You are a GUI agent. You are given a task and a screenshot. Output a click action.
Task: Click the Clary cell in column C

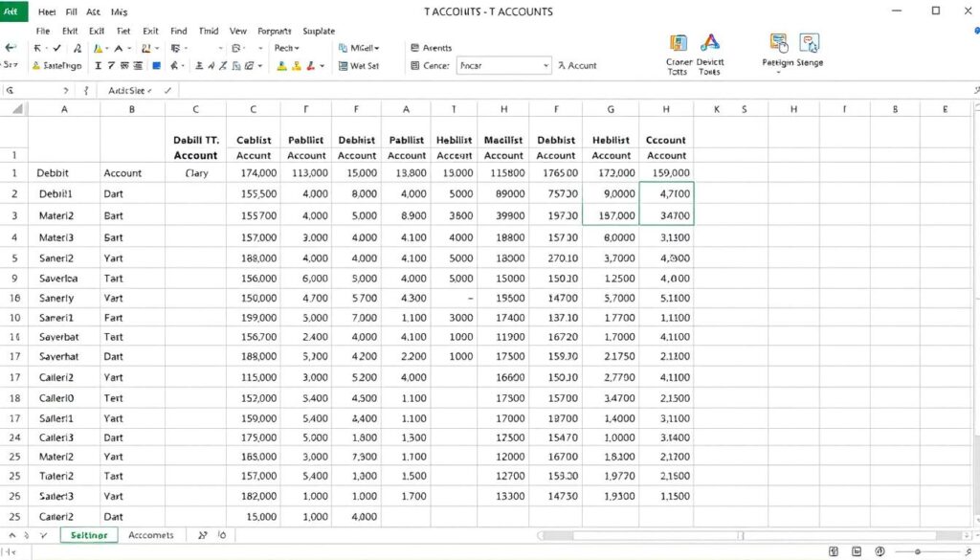coord(195,173)
